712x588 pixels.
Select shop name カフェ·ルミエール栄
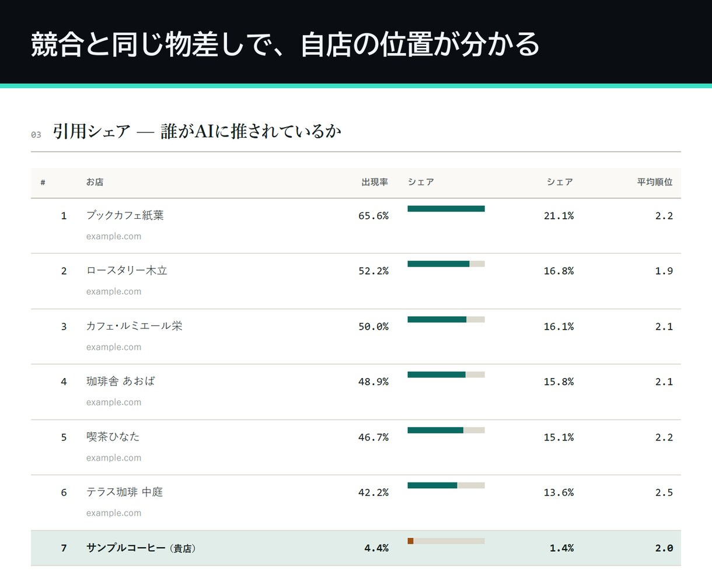pos(134,326)
